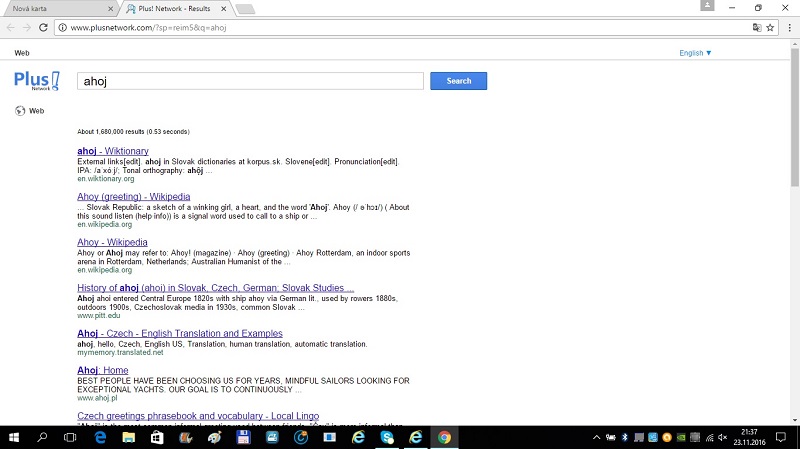Open the ahoj - Wiktionary result

click(x=112, y=151)
